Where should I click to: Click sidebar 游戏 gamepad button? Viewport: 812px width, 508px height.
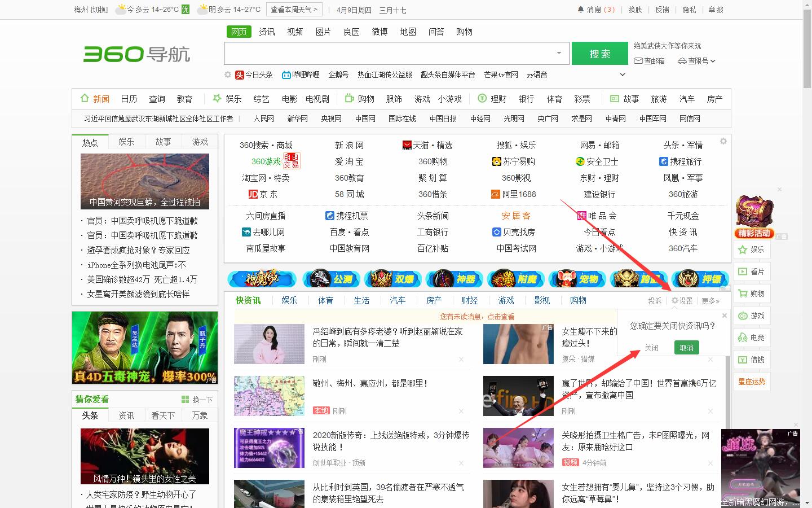click(x=752, y=316)
